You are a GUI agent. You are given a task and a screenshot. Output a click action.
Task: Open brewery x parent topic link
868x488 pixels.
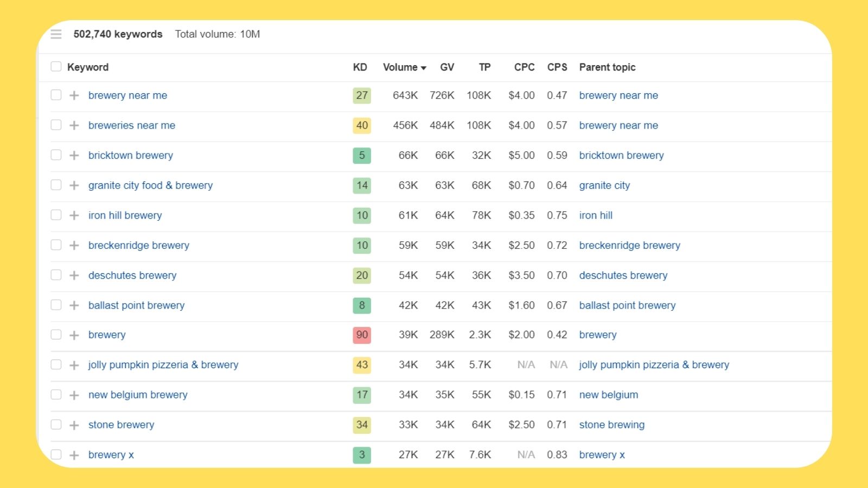[x=602, y=455]
